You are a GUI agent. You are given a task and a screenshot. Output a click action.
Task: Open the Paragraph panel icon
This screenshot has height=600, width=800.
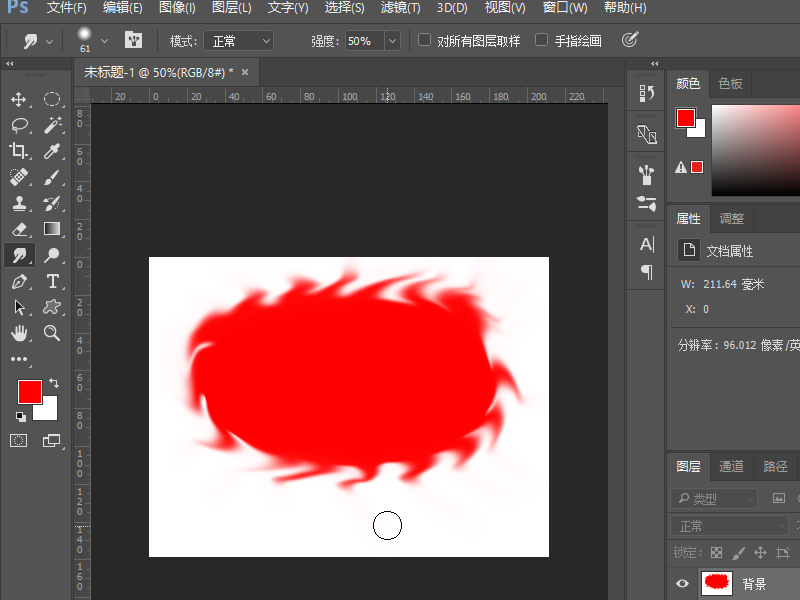[x=646, y=272]
